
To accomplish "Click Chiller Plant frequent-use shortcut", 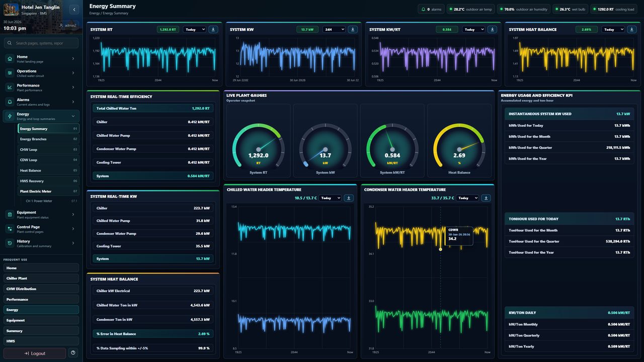I will [41, 279].
